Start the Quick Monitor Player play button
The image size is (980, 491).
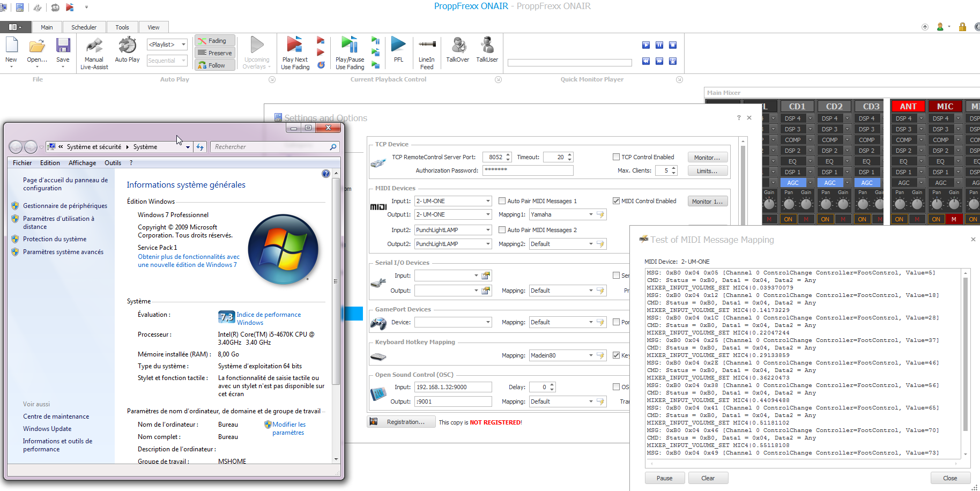pos(646,45)
